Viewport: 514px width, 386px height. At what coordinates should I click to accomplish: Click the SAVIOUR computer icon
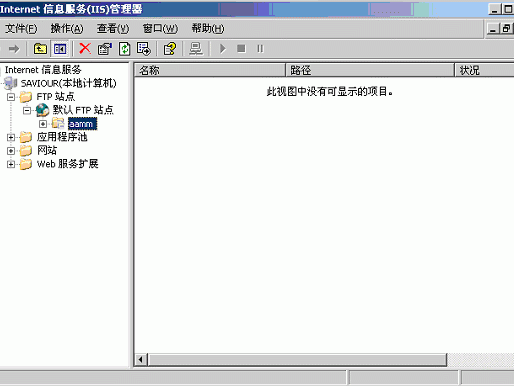(11, 83)
